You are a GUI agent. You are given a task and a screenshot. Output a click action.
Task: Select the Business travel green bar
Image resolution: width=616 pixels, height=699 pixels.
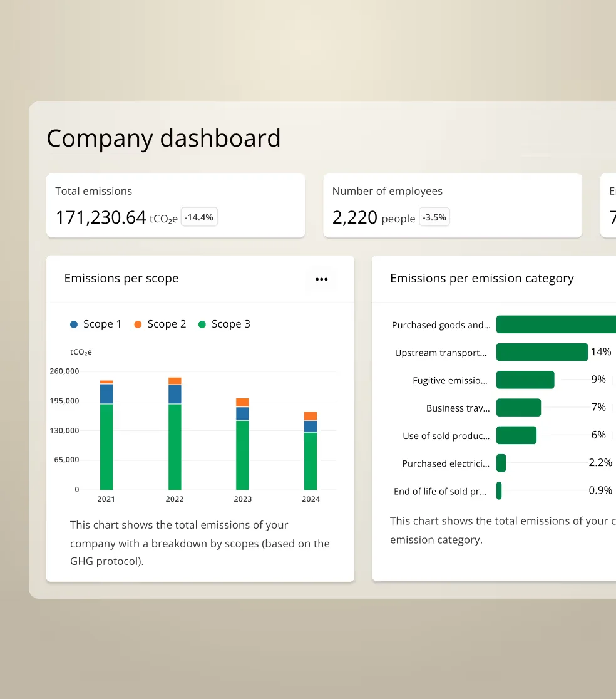[518, 407]
